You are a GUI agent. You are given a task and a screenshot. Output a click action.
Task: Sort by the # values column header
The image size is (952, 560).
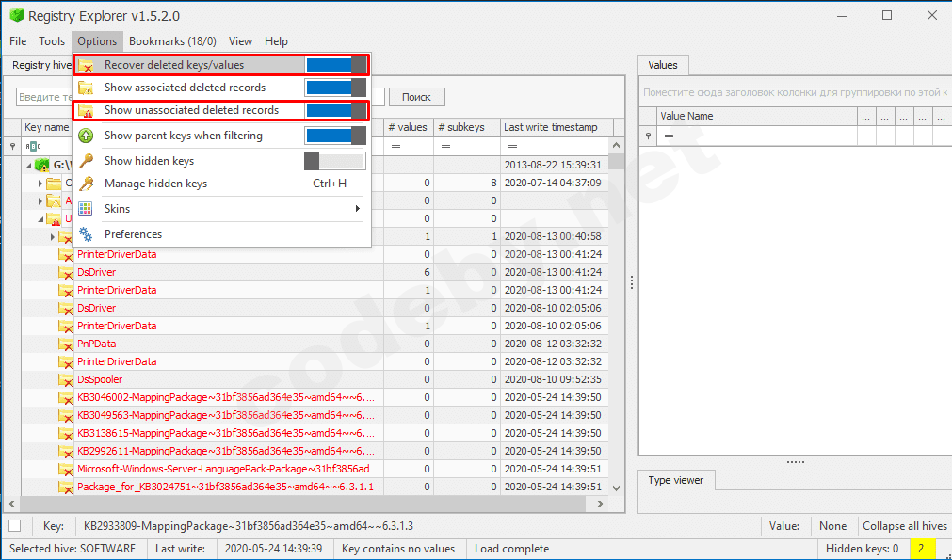click(x=409, y=127)
